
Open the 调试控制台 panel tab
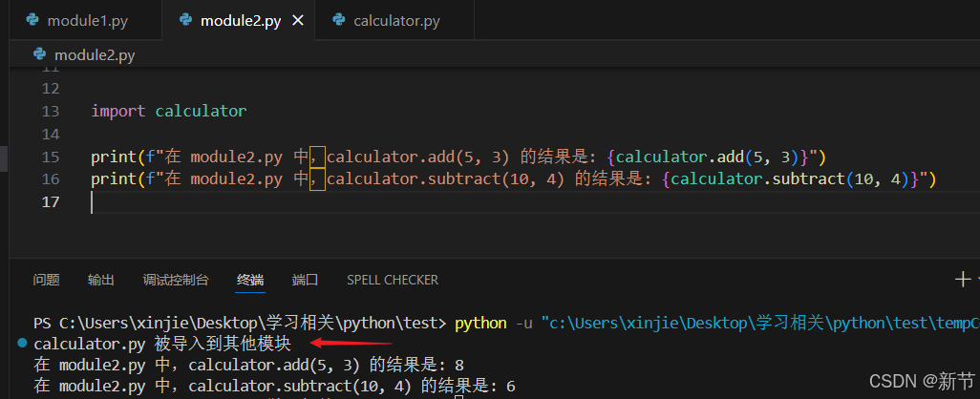click(176, 280)
